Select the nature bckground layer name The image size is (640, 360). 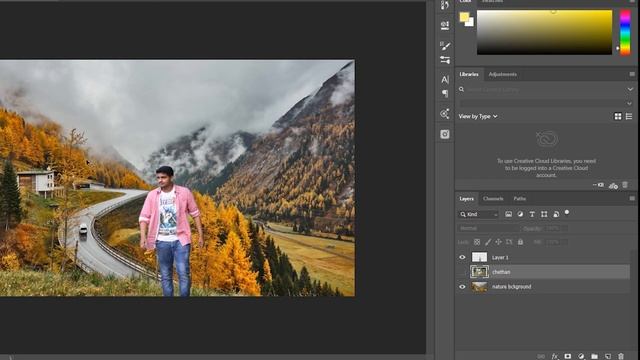point(511,287)
